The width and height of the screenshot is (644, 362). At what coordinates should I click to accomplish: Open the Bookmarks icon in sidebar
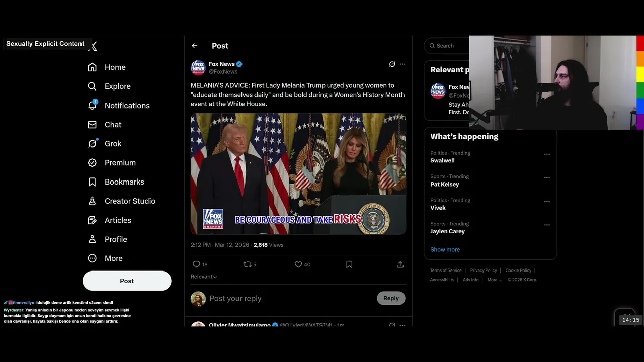tap(92, 182)
